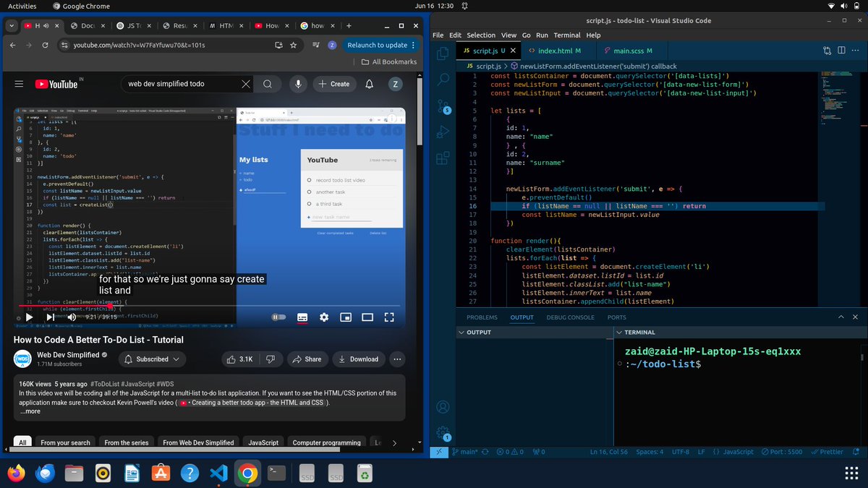
Task: Open YouTube notifications bell
Action: coord(370,84)
